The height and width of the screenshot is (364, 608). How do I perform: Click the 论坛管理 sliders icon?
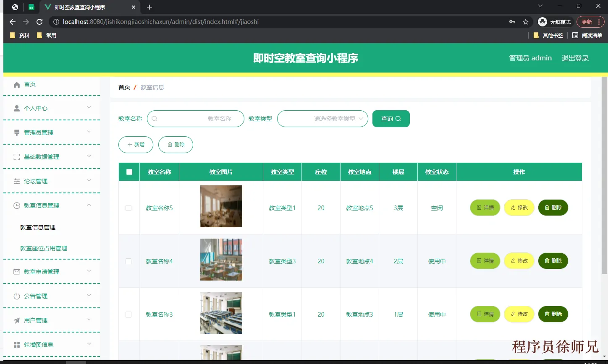click(x=17, y=181)
